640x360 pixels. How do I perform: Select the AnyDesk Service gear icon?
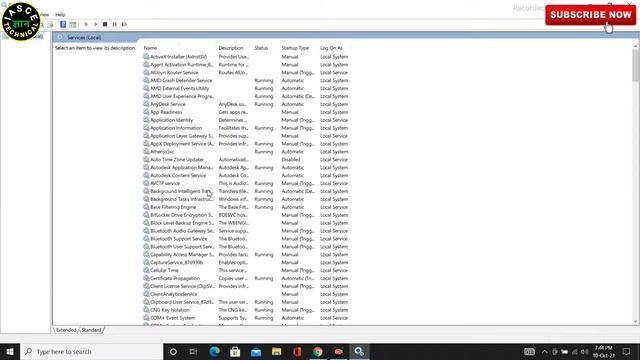point(146,104)
